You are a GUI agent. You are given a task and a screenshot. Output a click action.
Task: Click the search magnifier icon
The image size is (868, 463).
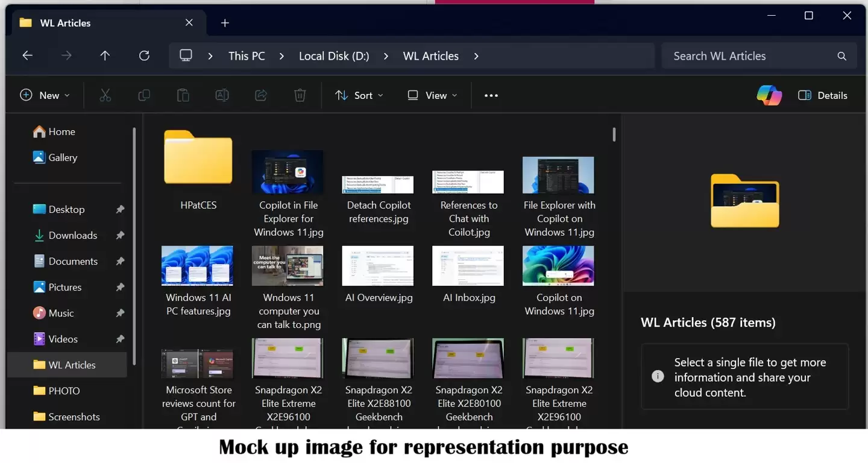[841, 55]
